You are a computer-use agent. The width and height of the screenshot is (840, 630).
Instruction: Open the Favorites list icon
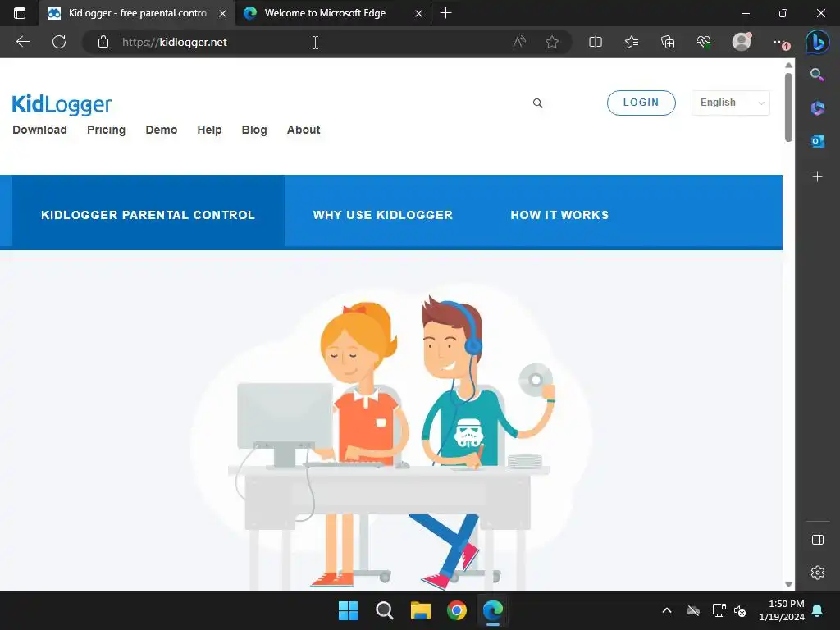632,42
